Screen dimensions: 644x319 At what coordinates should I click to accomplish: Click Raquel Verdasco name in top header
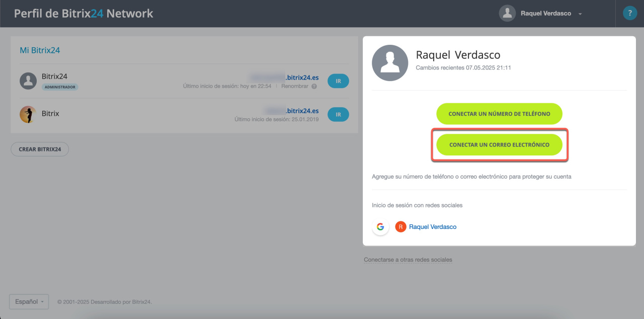[546, 14]
